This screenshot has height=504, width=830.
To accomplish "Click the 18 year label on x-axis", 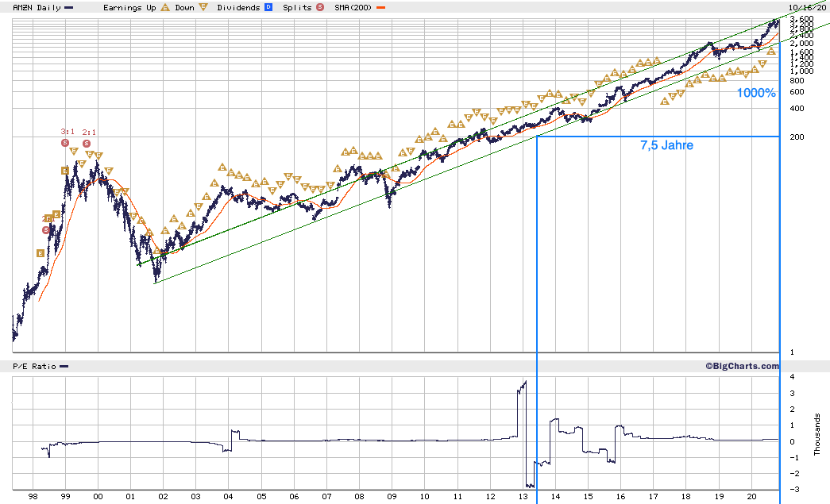I will tap(686, 497).
